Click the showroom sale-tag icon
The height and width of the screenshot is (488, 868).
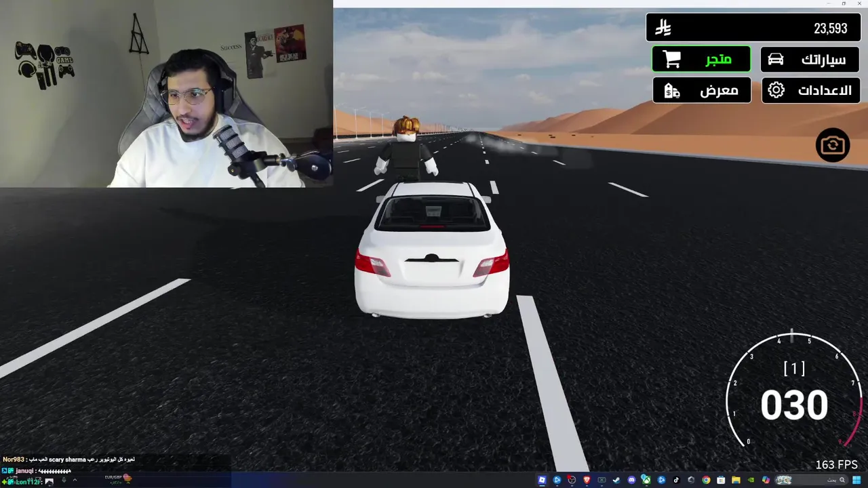(x=671, y=90)
